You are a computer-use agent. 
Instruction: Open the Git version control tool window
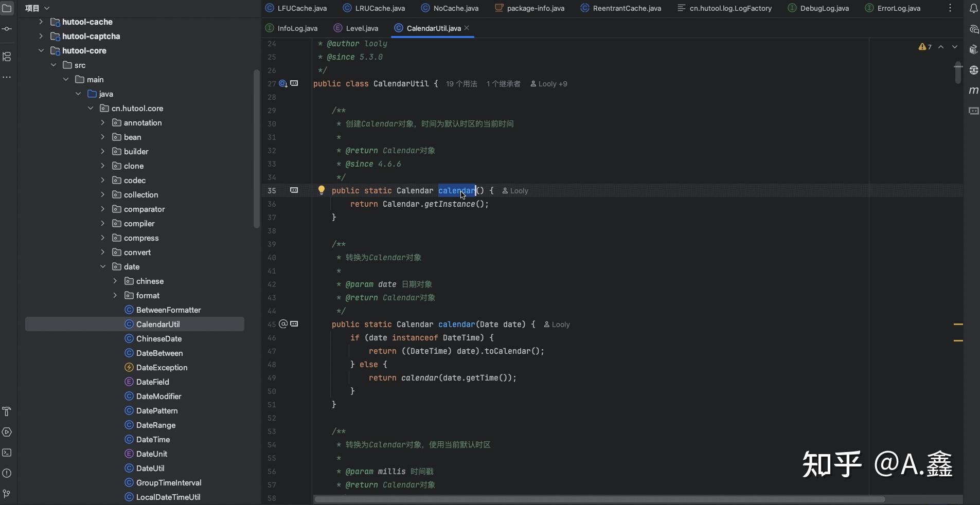pos(7,494)
